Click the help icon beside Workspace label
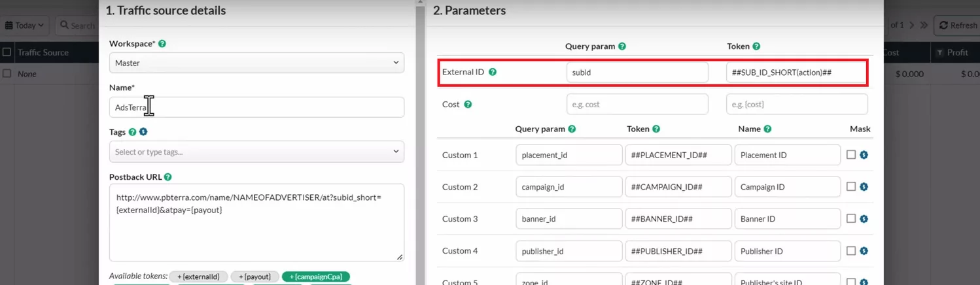Image resolution: width=980 pixels, height=285 pixels. [162, 44]
